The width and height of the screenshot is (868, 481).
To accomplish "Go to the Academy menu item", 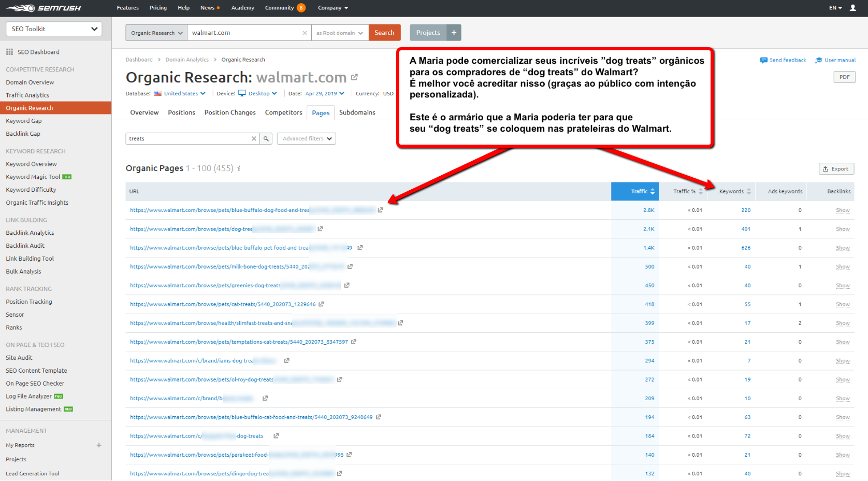I will coord(242,8).
